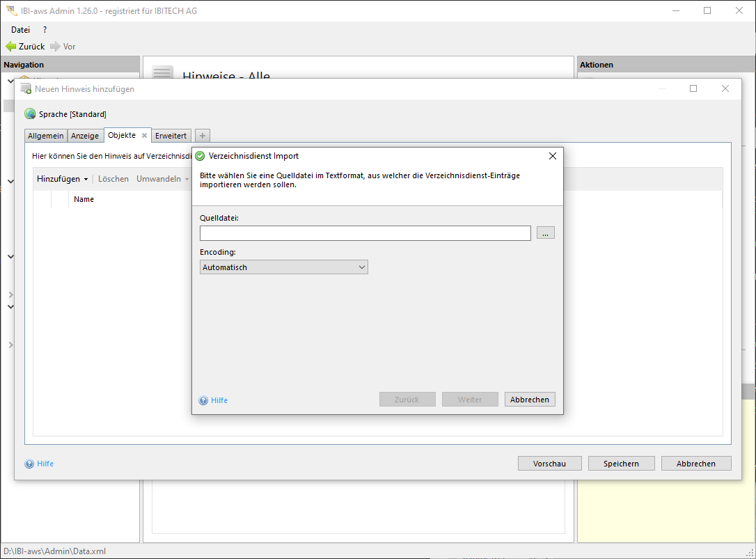Switch to the Allgemein tab

(x=46, y=136)
